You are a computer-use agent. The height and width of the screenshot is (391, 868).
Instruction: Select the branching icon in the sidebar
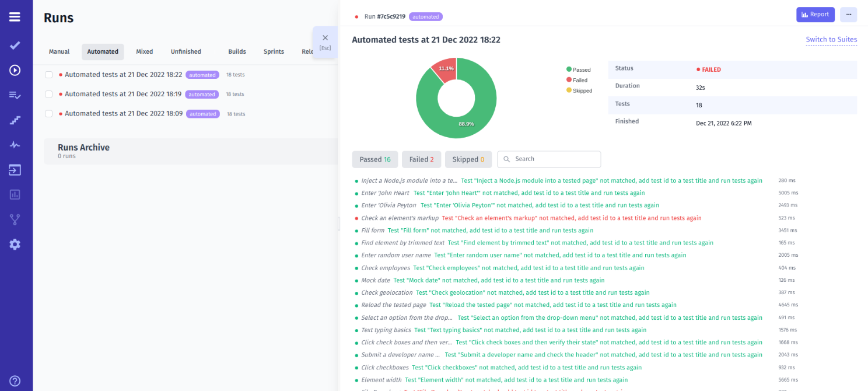(15, 219)
